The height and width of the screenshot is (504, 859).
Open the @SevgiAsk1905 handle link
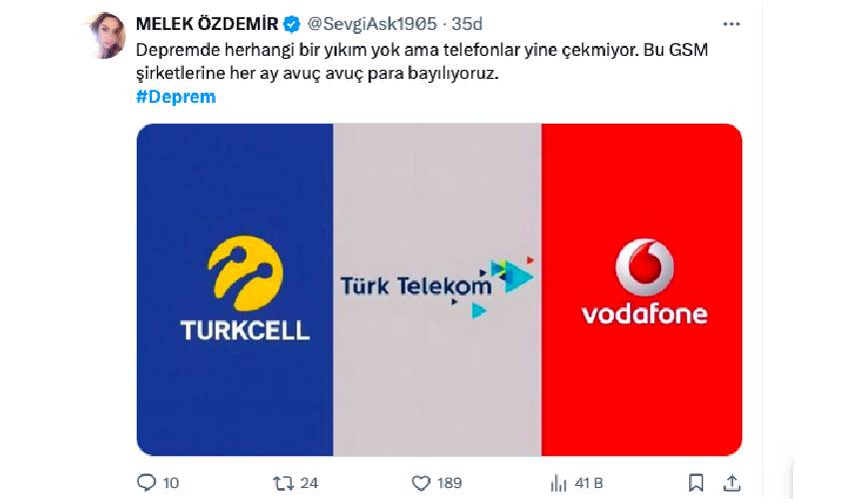[x=372, y=24]
